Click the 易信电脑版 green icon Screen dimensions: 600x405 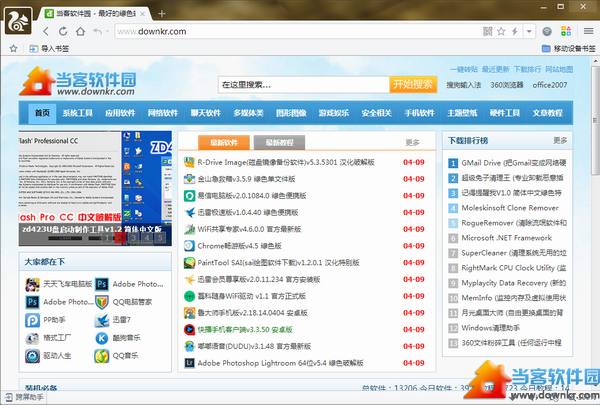point(189,196)
